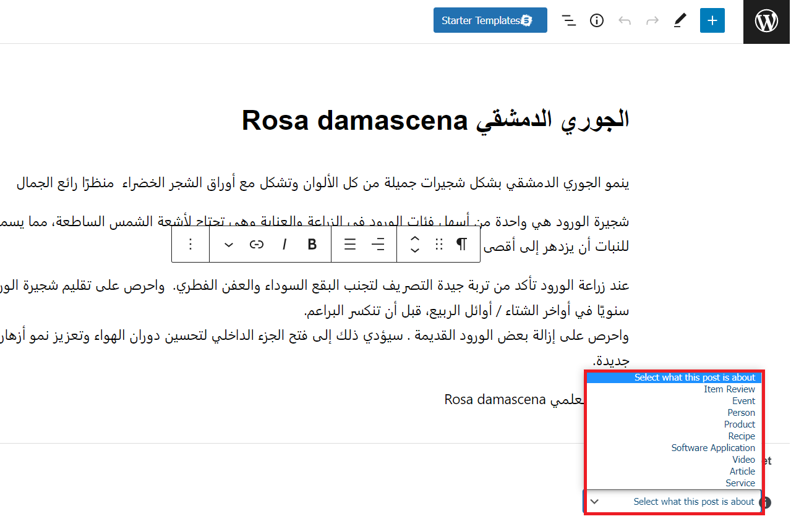This screenshot has height=532, width=791.
Task: Click the blue plus block inserter button
Action: tap(712, 20)
